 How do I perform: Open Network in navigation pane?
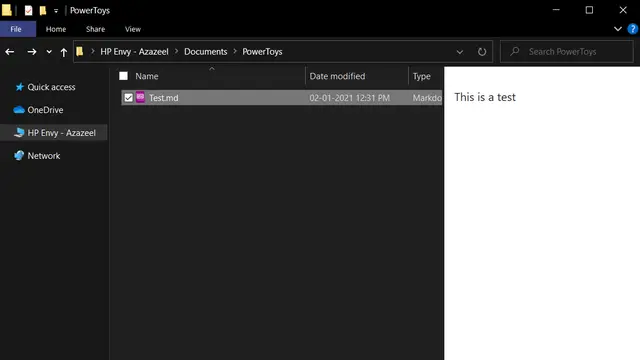(x=44, y=156)
